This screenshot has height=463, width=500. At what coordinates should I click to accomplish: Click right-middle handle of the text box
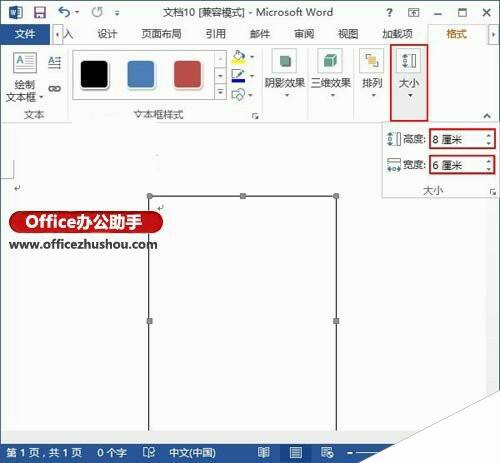point(336,321)
